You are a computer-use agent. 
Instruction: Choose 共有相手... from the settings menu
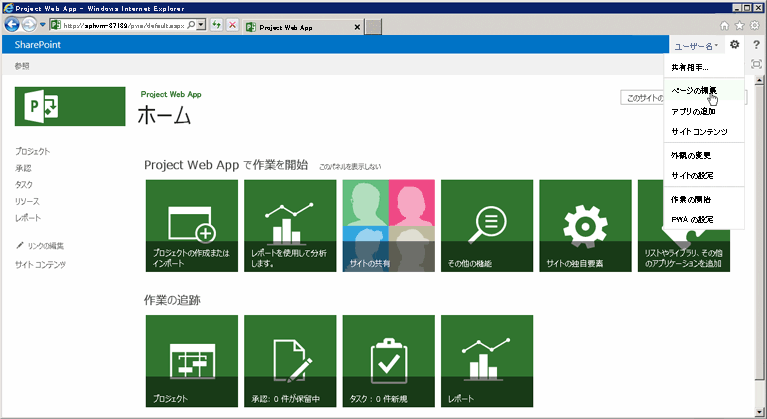coord(704,67)
